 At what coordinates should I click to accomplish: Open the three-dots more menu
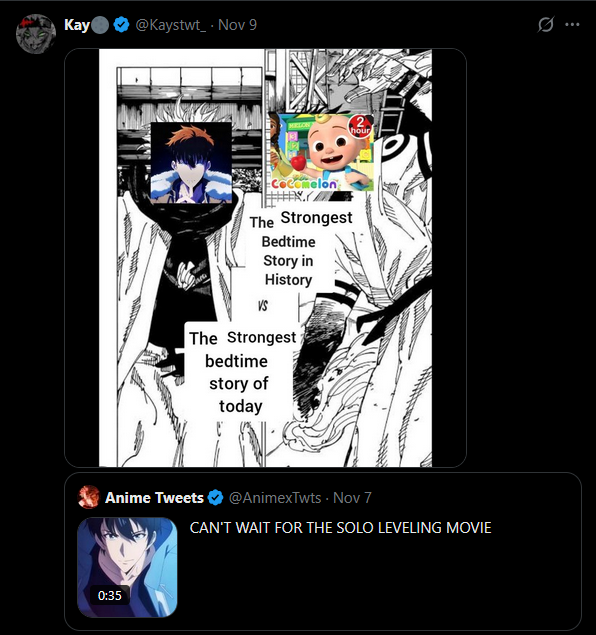572,25
